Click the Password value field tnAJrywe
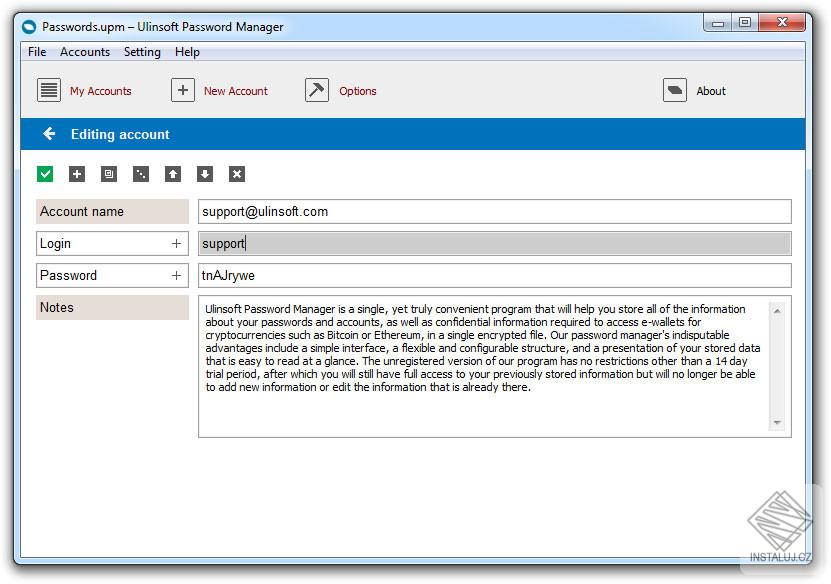The height and width of the screenshot is (584, 831). [x=494, y=276]
